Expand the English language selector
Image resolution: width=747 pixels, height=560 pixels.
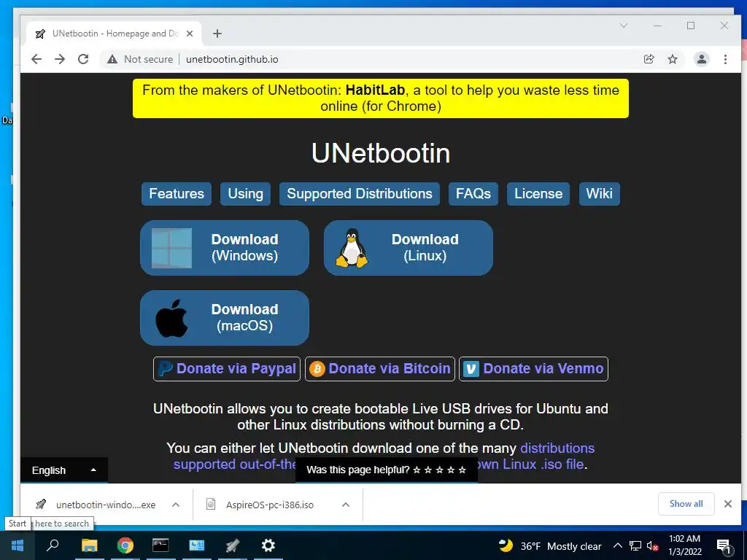[x=64, y=470]
